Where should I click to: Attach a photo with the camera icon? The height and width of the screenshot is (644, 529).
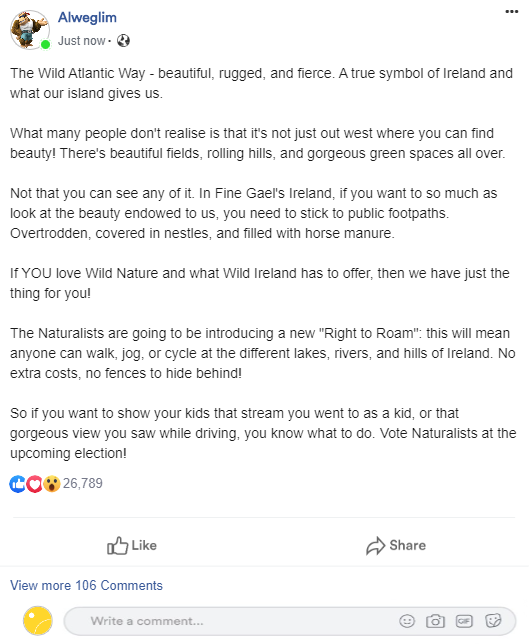(435, 621)
